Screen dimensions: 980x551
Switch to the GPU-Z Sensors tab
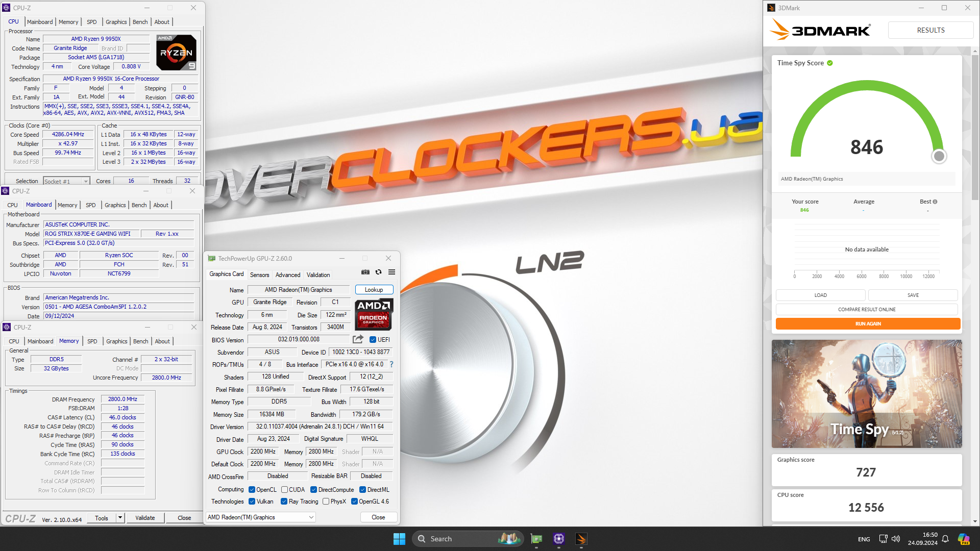click(x=259, y=275)
